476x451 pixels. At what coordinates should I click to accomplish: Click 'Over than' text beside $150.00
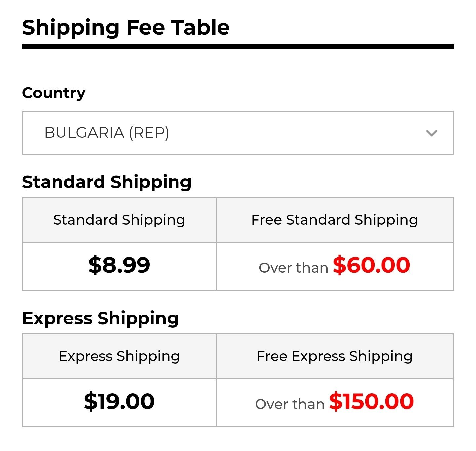(x=290, y=404)
